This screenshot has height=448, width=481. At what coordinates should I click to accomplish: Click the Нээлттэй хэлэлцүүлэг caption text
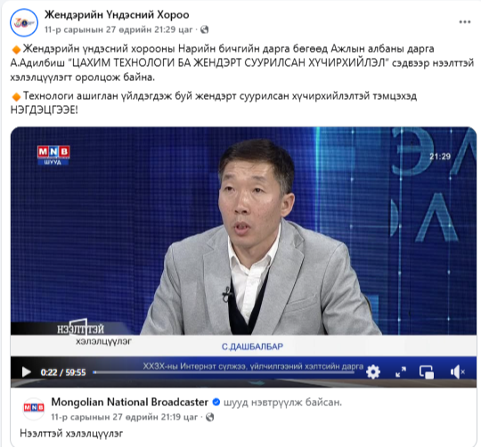71,433
